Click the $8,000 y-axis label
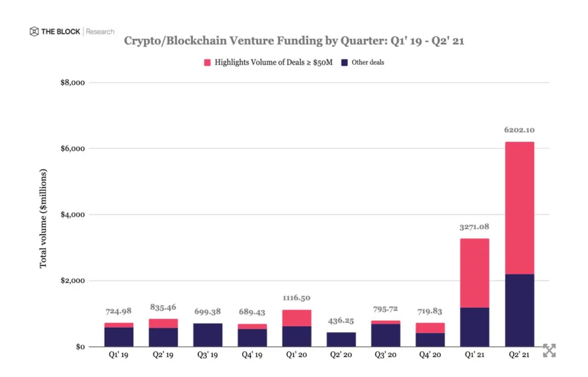Viewport: 588px width, 377px height. 72,82
